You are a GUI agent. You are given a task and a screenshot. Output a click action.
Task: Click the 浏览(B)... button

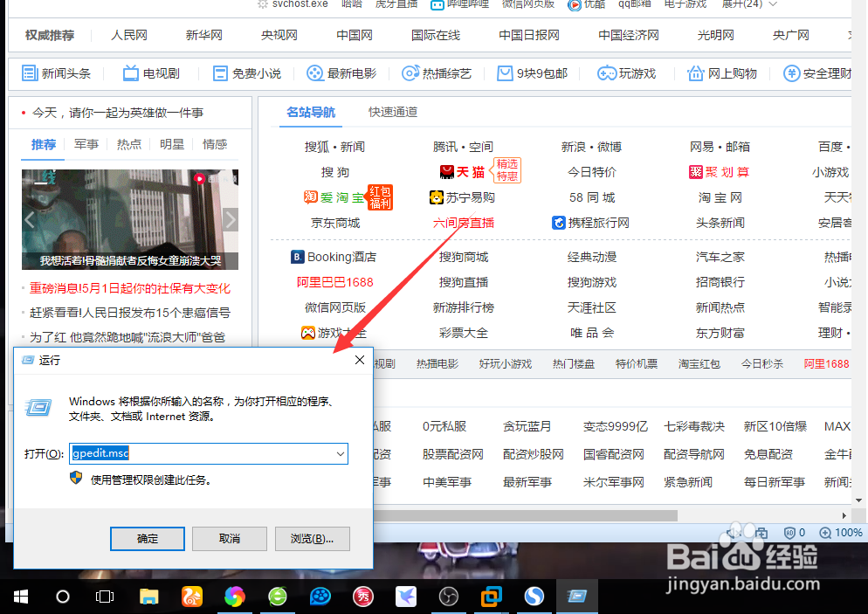click(313, 539)
